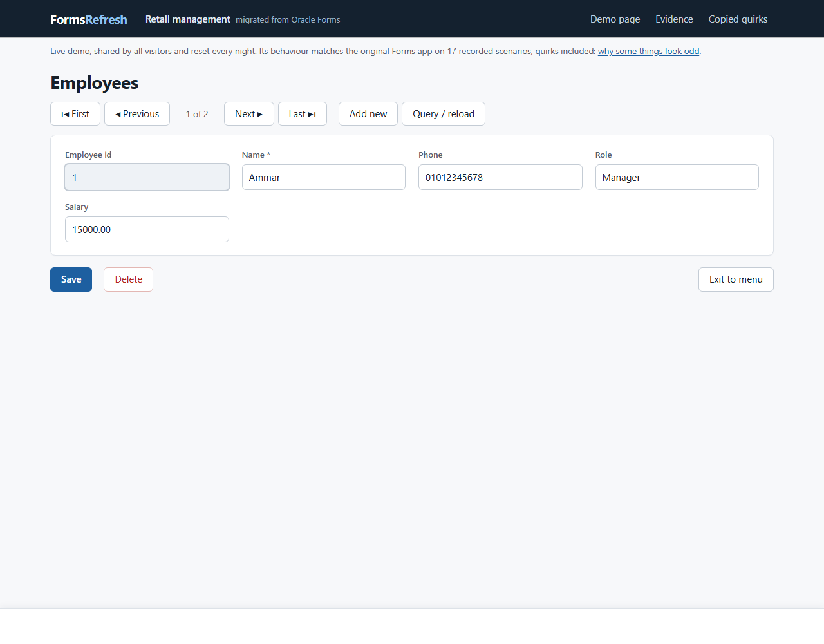Click the 'Name *' field label
The width and height of the screenshot is (824, 644).
[x=256, y=155]
